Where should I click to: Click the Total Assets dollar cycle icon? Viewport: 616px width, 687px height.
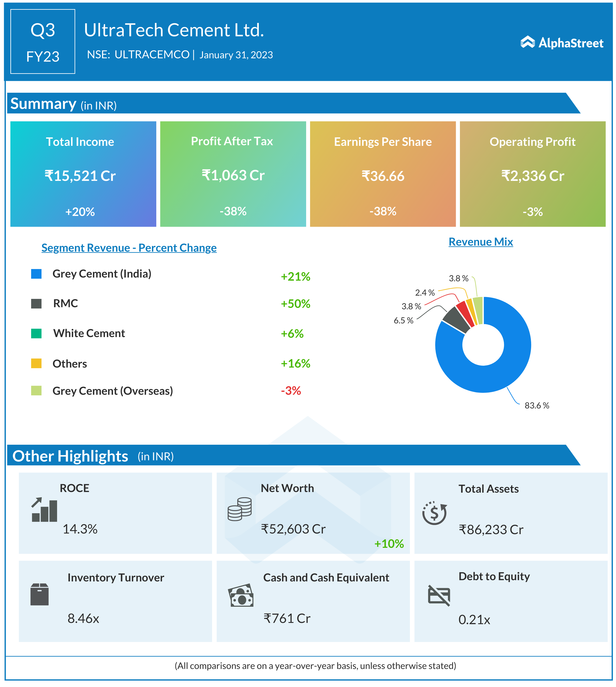click(x=435, y=513)
